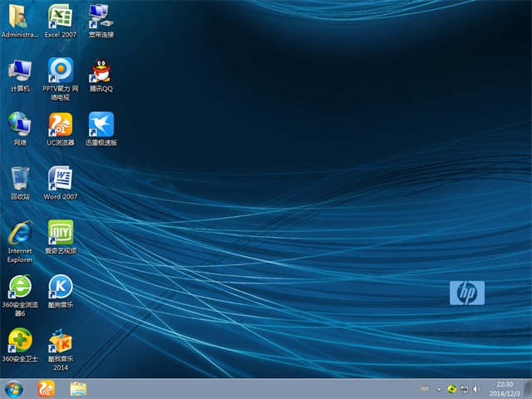Select the Word 2007 desktop icon
Screen dimensions: 532x399
click(x=60, y=179)
